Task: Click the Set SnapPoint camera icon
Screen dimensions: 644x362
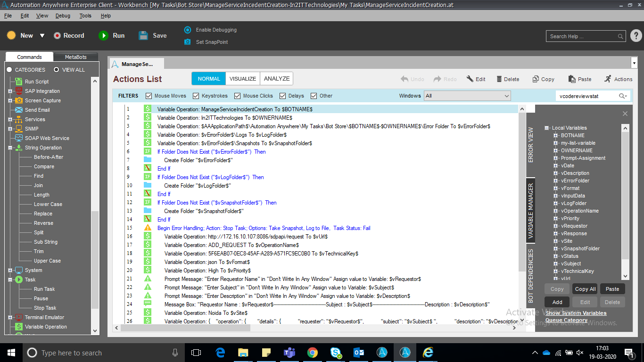Action: point(188,42)
